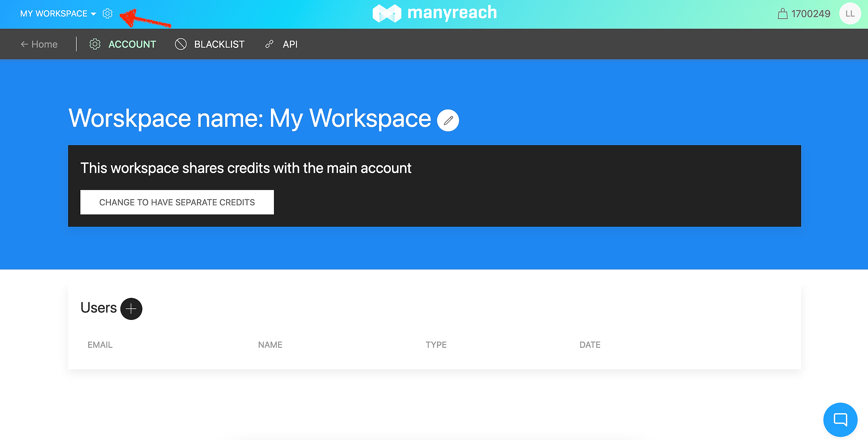Viewport: 868px width, 440px height.
Task: Click the ACCOUNT gear icon
Action: point(95,44)
